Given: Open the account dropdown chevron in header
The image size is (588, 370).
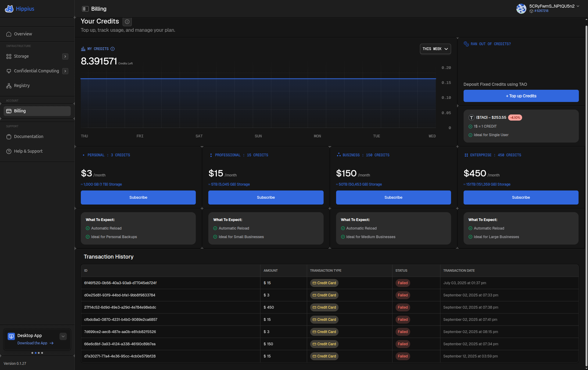Looking at the screenshot, I should [x=578, y=6].
